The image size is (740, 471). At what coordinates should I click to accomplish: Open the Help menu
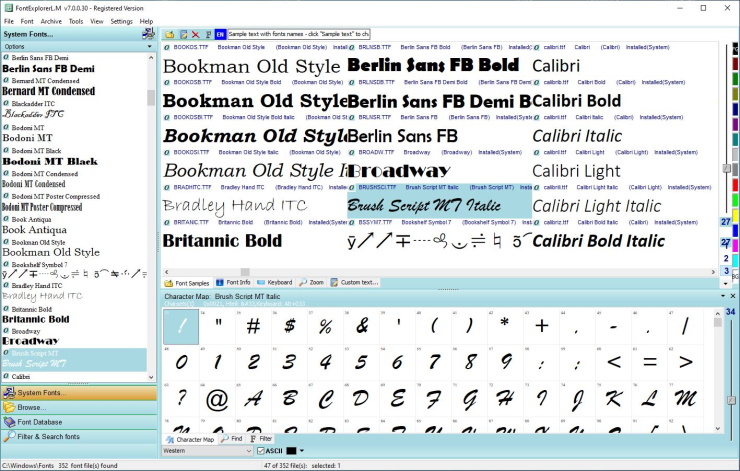[146, 21]
